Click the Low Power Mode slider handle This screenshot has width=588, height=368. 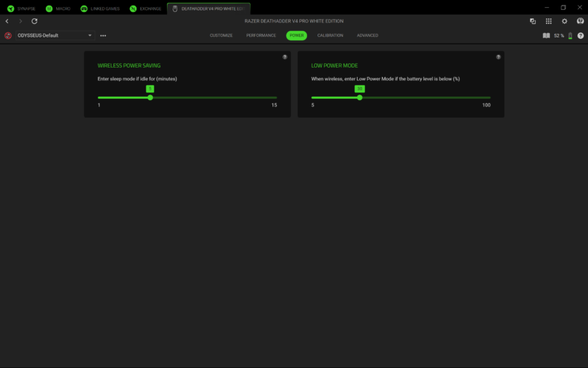[x=360, y=97]
